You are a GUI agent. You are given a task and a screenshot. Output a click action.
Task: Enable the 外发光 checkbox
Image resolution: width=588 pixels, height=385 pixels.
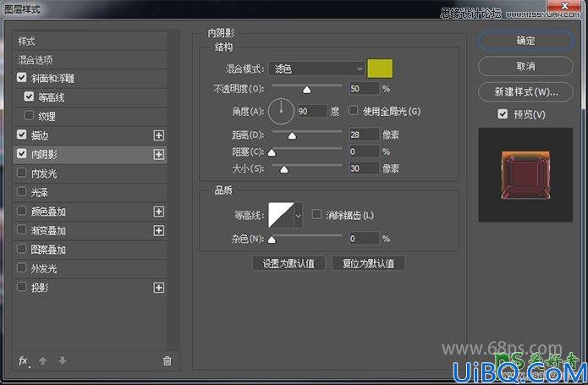tap(22, 268)
